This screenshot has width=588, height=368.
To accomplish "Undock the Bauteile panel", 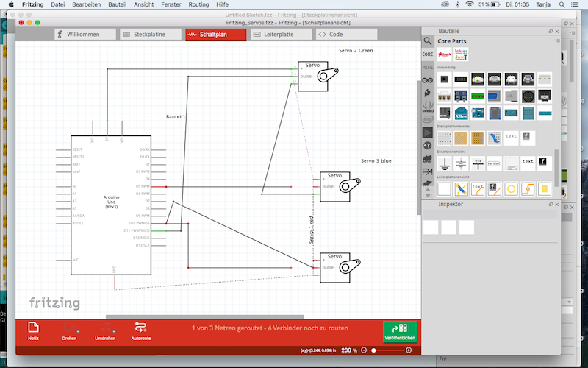I will (551, 32).
